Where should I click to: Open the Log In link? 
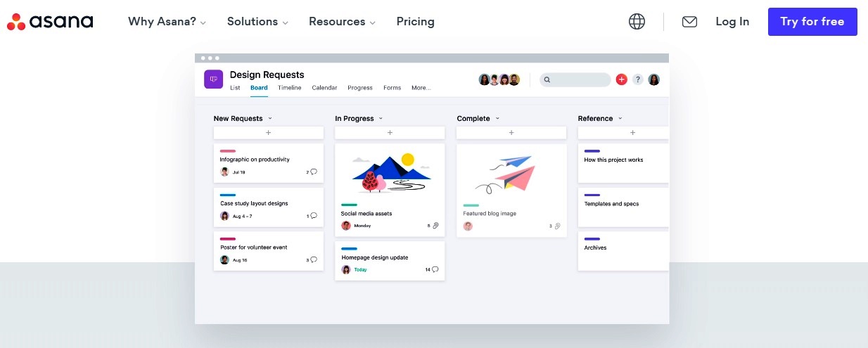[732, 22]
